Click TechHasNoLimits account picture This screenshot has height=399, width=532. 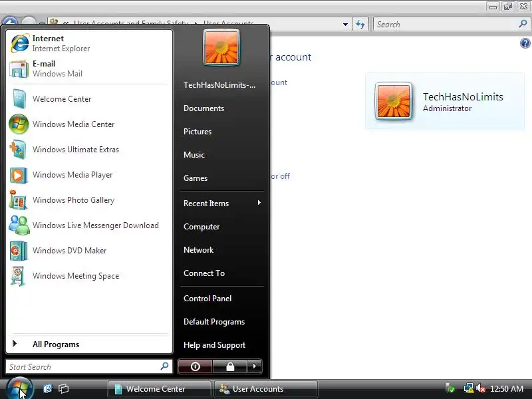(x=394, y=101)
